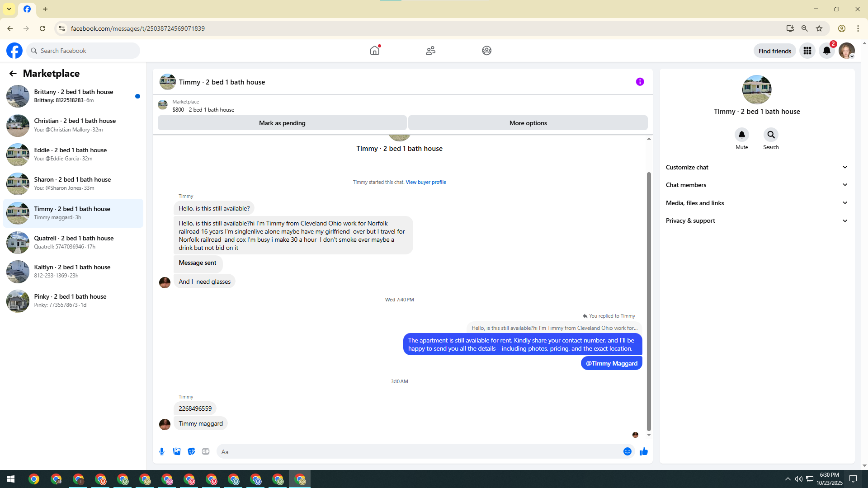Screen dimensions: 868x488
Task: Open the GIF picker
Action: (x=206, y=451)
